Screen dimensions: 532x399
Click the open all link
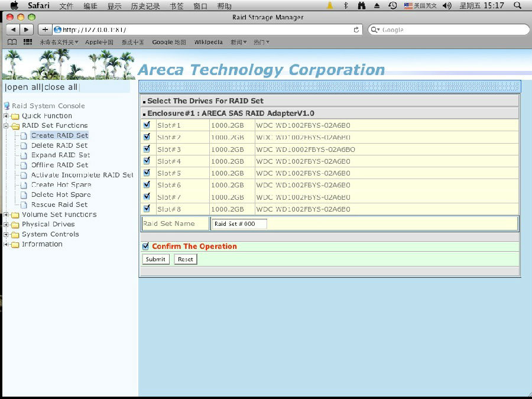(x=24, y=87)
